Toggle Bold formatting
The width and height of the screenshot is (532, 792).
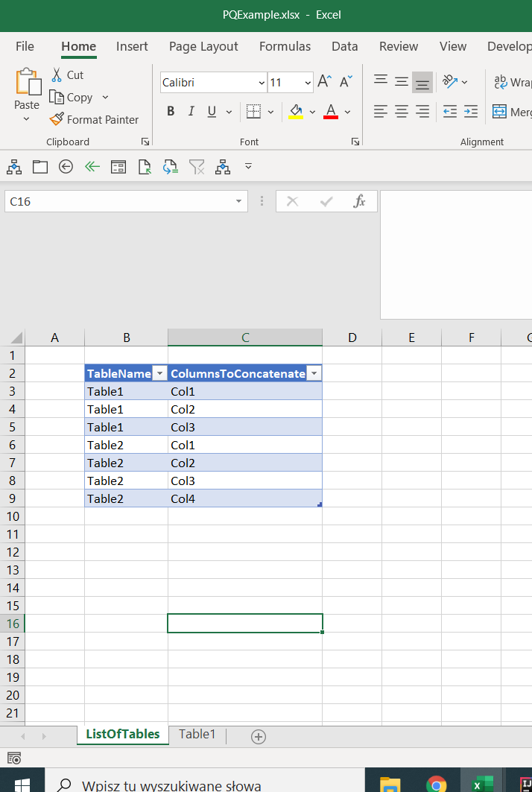click(x=171, y=111)
